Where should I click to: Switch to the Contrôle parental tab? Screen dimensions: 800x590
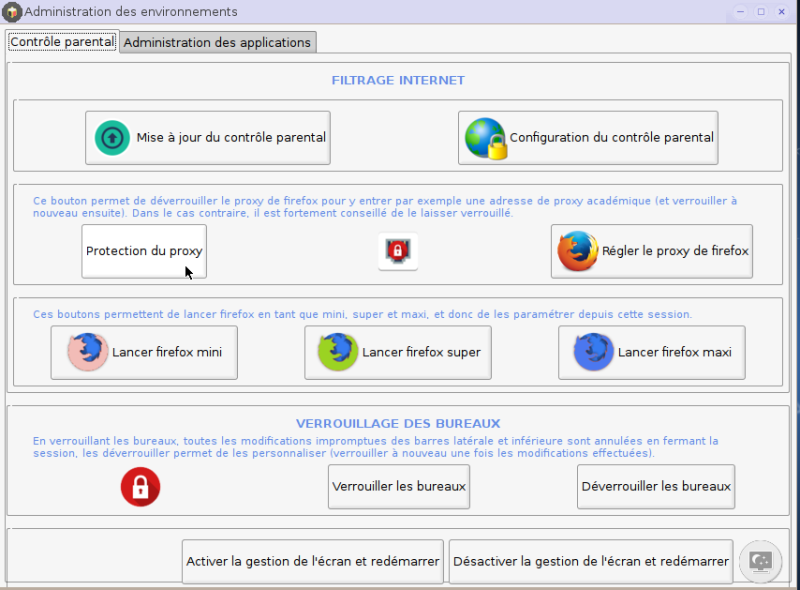click(x=63, y=41)
